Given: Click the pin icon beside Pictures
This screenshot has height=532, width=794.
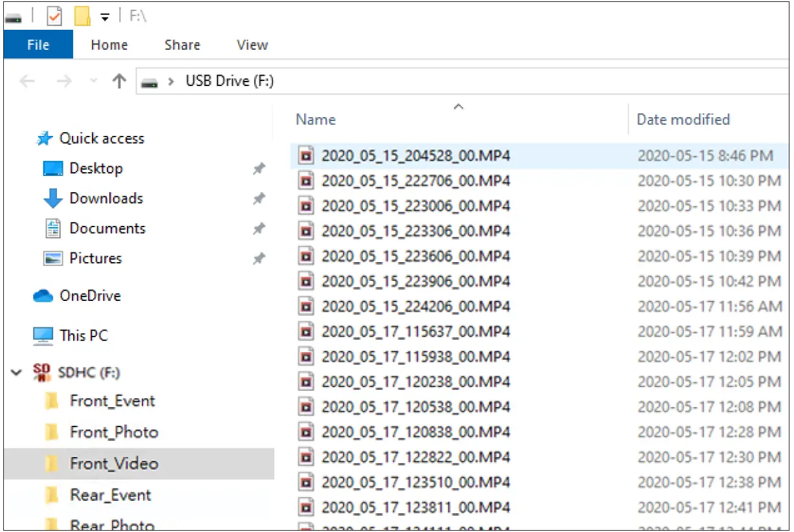Looking at the screenshot, I should click(259, 259).
